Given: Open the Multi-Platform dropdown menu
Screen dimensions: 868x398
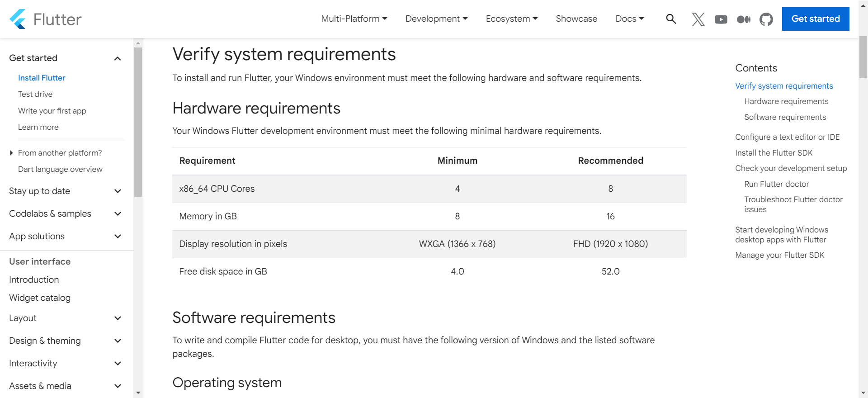Looking at the screenshot, I should pyautogui.click(x=354, y=19).
